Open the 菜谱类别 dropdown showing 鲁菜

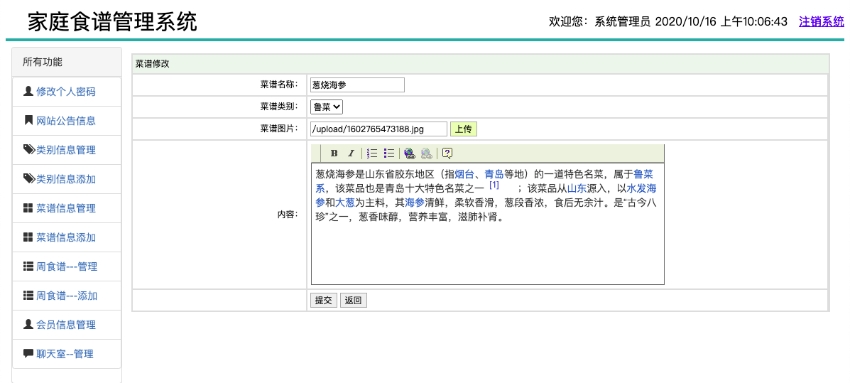tap(326, 107)
